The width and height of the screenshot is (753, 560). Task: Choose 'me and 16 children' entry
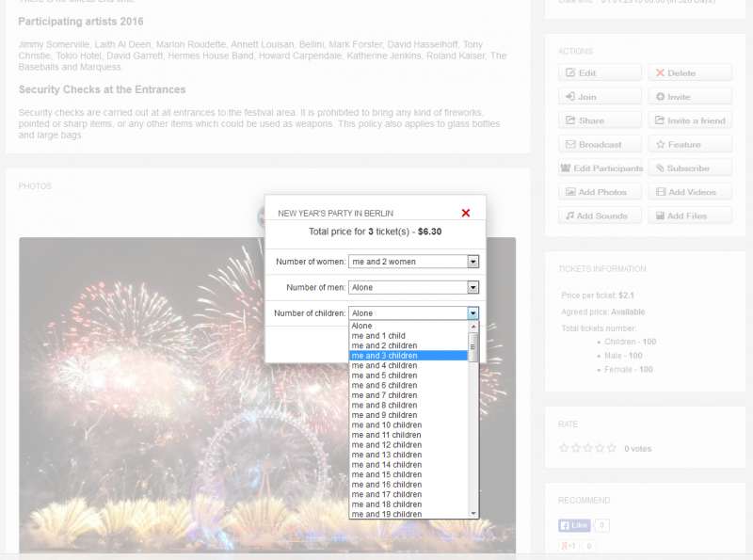tap(409, 485)
